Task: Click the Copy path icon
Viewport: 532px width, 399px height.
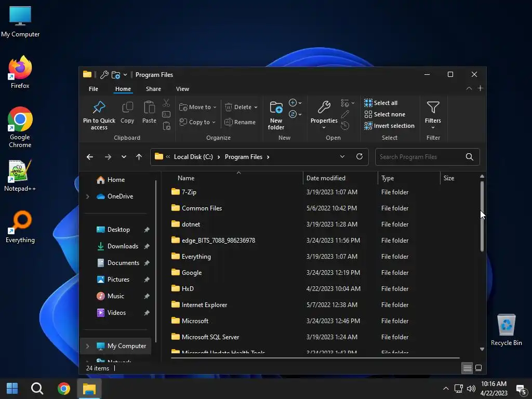Action: 166,114
